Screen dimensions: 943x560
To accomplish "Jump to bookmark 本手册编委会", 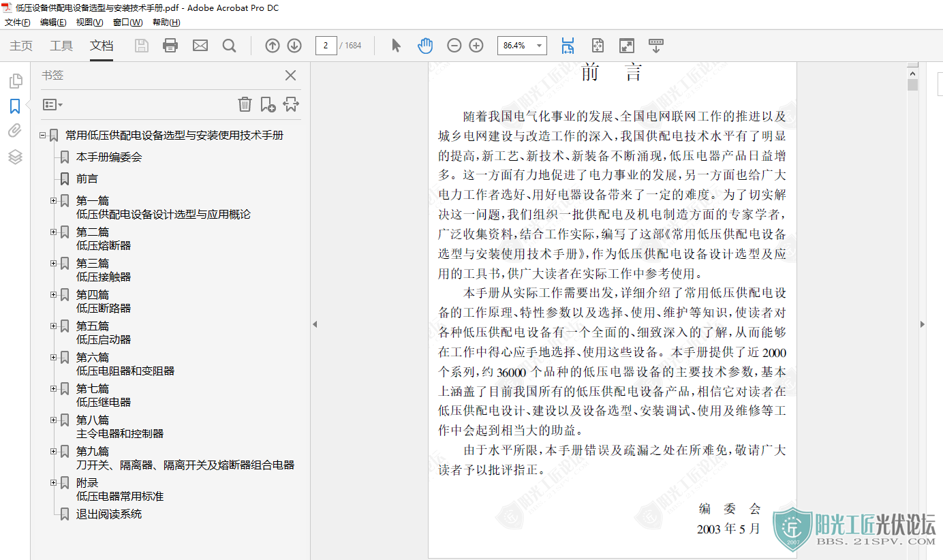I will tap(109, 157).
